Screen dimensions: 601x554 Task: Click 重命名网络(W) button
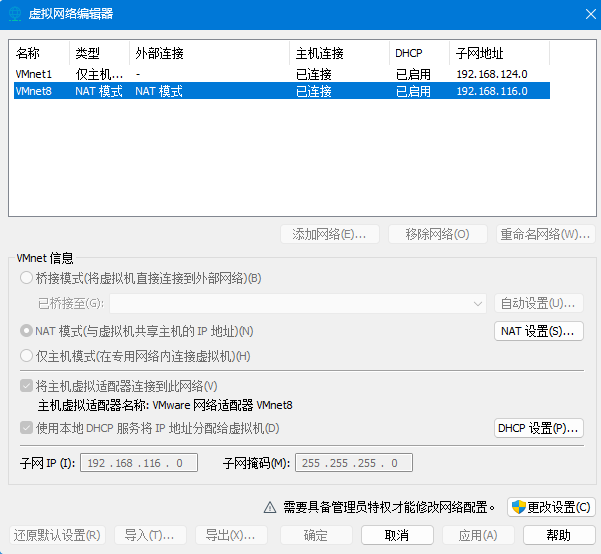(x=546, y=234)
